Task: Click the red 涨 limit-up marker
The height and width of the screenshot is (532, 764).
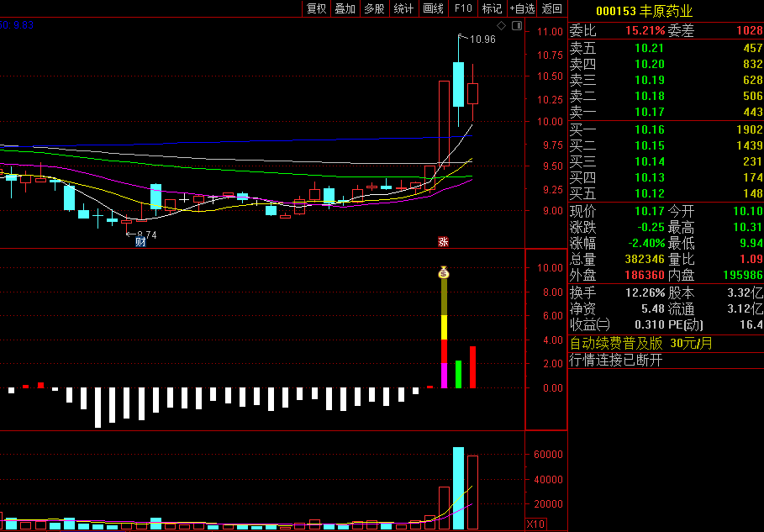Action: pyautogui.click(x=443, y=242)
